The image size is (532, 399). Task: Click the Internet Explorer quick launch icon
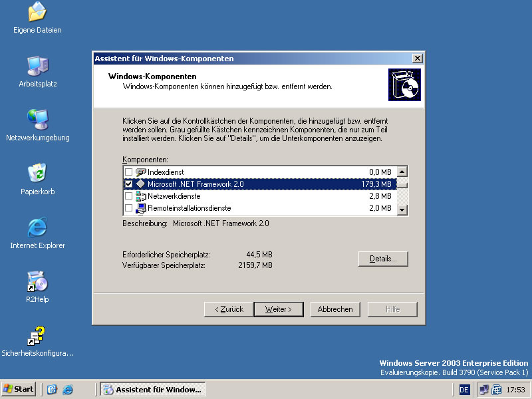click(x=67, y=390)
